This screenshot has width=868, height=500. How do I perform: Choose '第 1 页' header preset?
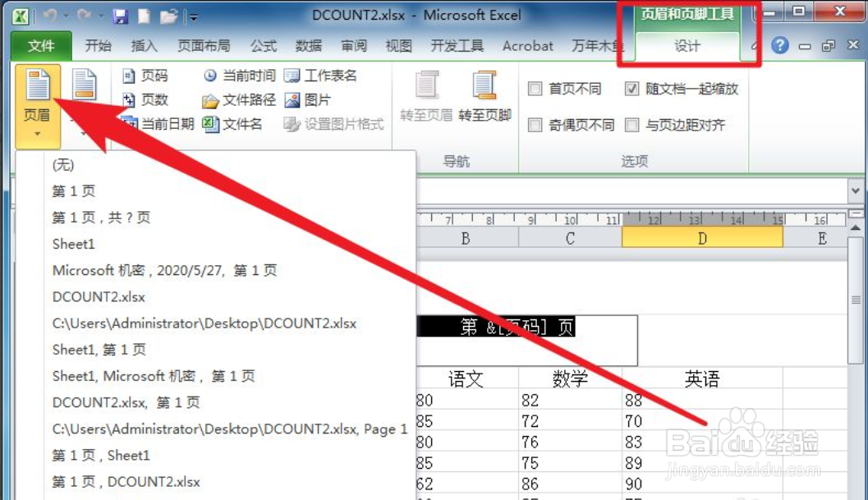pos(216,191)
